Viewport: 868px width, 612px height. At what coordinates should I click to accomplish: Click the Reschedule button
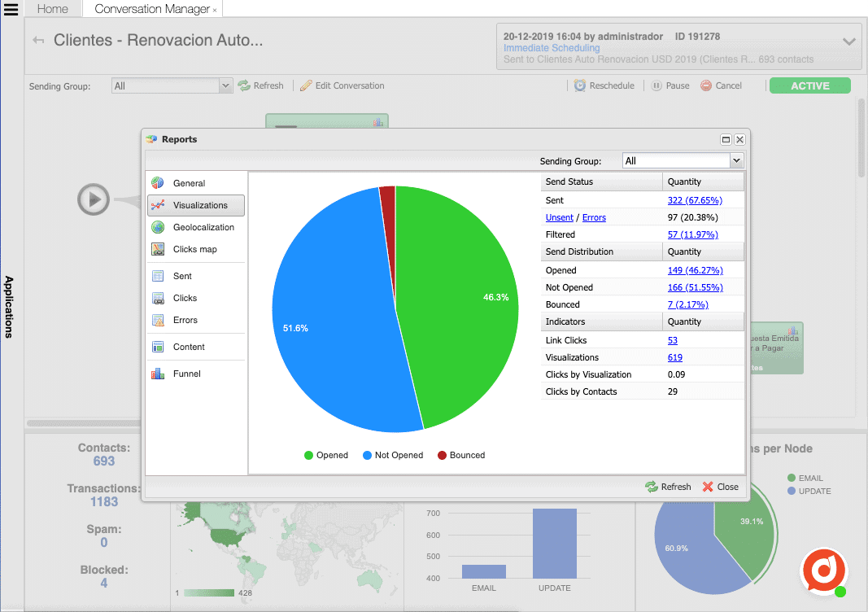click(604, 85)
